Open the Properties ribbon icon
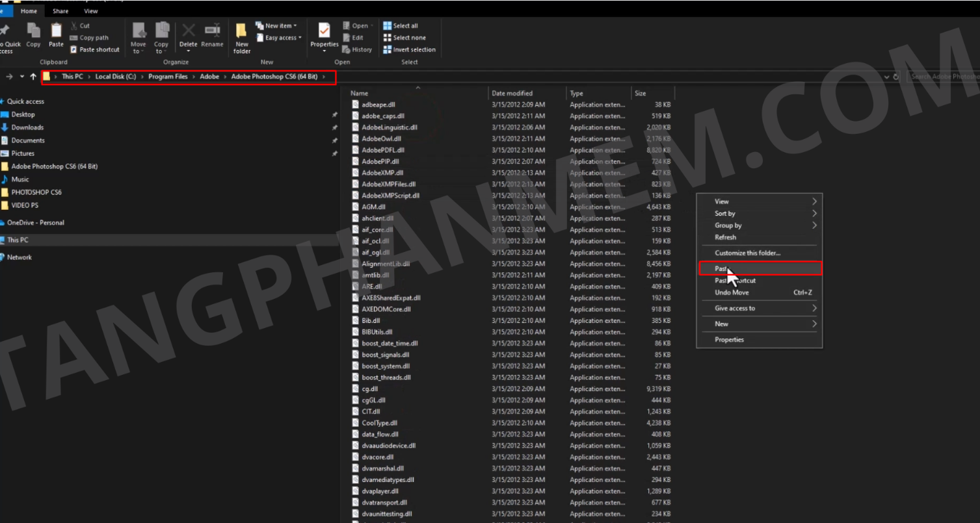The image size is (980, 523). coord(324,35)
